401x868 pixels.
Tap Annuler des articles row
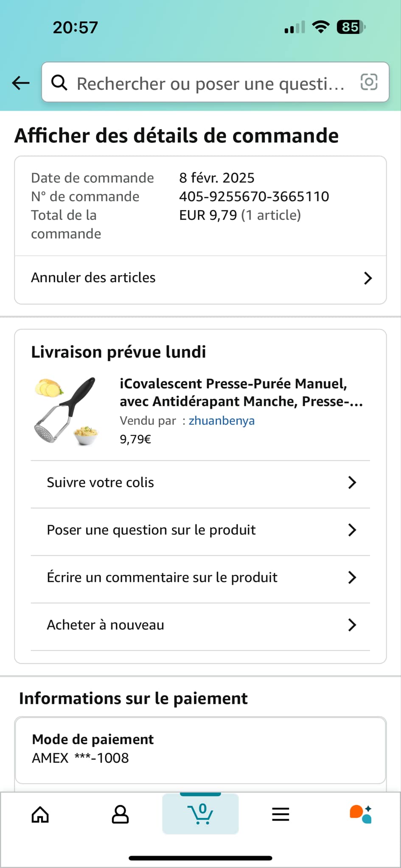(93, 278)
